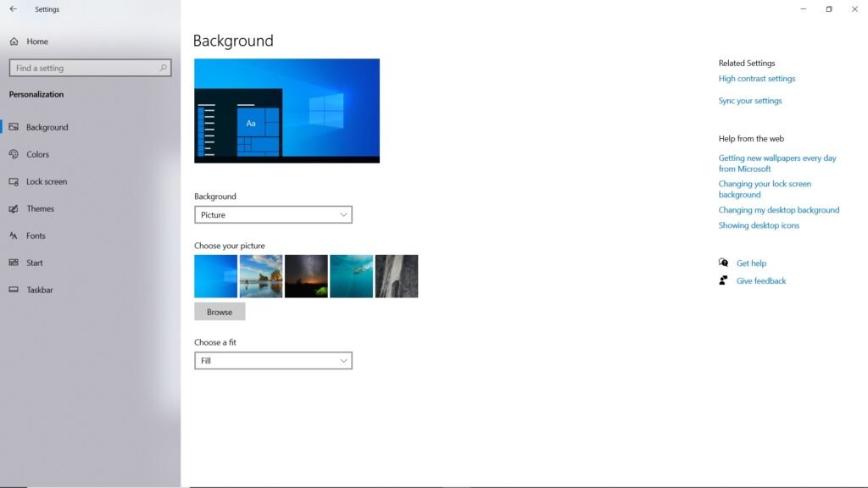The height and width of the screenshot is (488, 868).
Task: Go back with the arrow icon
Action: point(14,8)
